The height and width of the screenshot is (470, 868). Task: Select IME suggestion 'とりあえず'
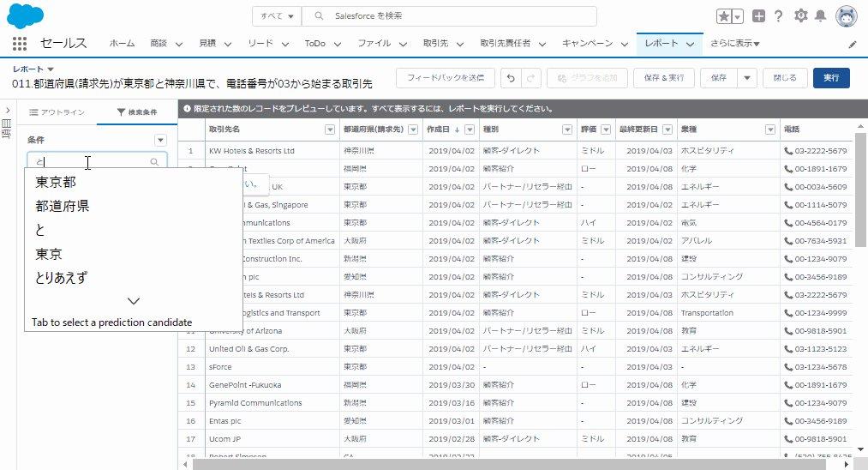(x=61, y=278)
